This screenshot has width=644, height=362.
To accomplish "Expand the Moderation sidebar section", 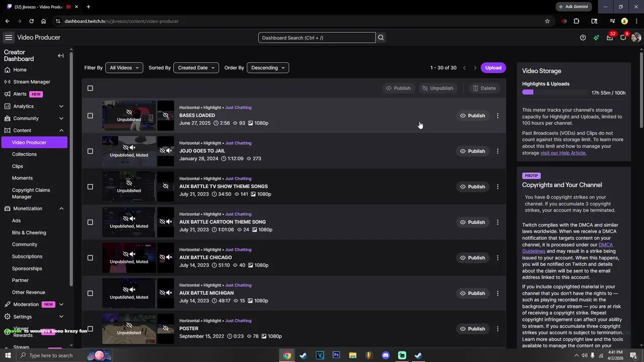I will [x=61, y=304].
